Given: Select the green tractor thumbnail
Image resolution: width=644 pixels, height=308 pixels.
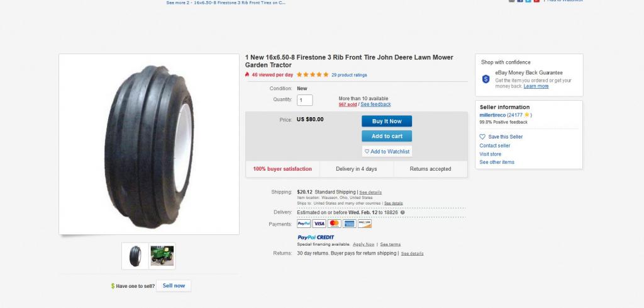Looking at the screenshot, I should coord(162,256).
